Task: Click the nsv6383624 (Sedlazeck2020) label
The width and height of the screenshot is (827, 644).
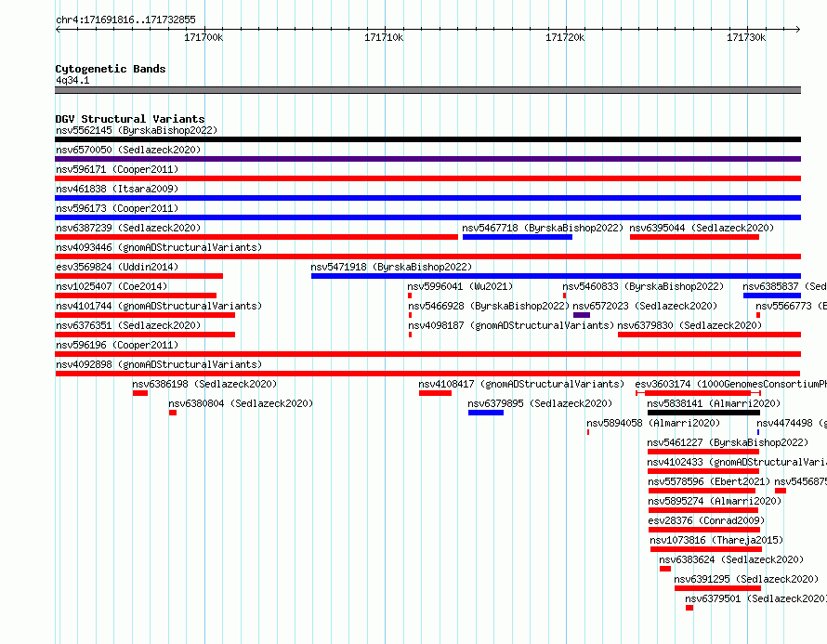Action: 731,559
